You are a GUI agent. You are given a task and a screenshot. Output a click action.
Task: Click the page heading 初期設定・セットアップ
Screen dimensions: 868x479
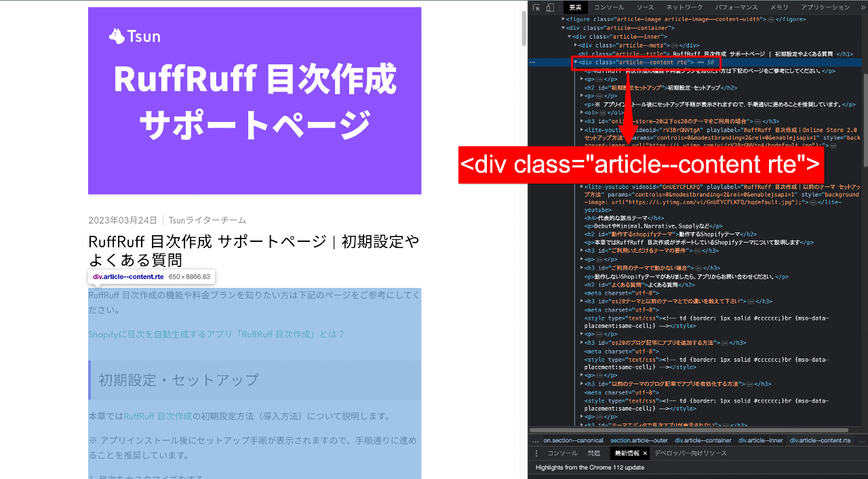(178, 379)
